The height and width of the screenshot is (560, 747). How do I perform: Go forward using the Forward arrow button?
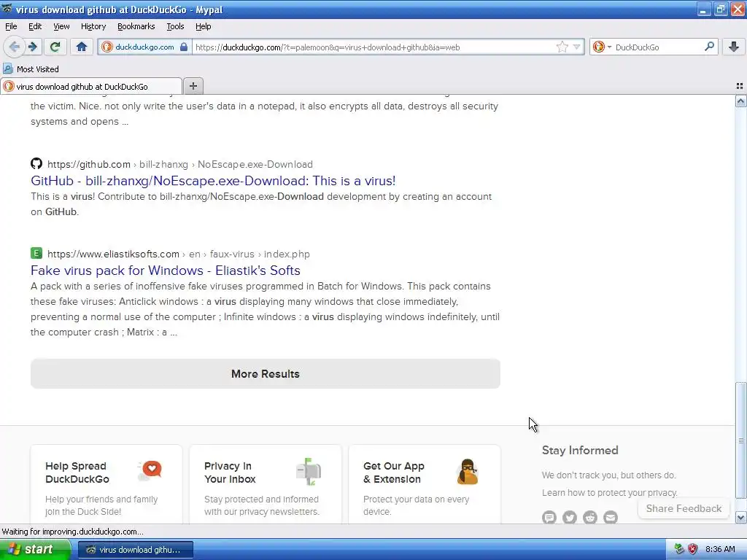click(32, 47)
